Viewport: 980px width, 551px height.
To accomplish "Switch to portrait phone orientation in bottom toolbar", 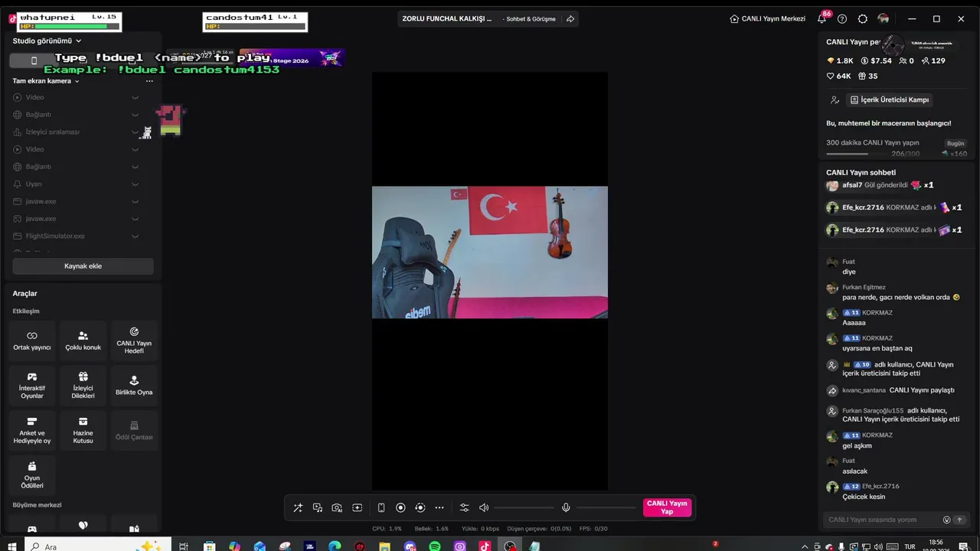I will point(381,507).
